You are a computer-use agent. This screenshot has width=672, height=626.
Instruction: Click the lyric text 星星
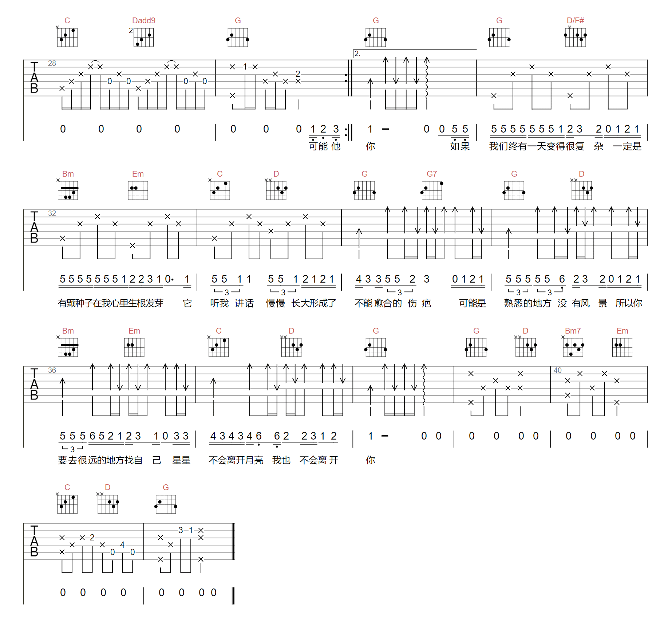point(181,460)
